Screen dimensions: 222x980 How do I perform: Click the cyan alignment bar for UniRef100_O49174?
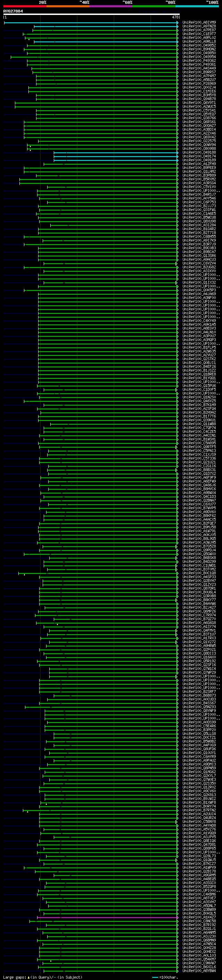[116, 156]
